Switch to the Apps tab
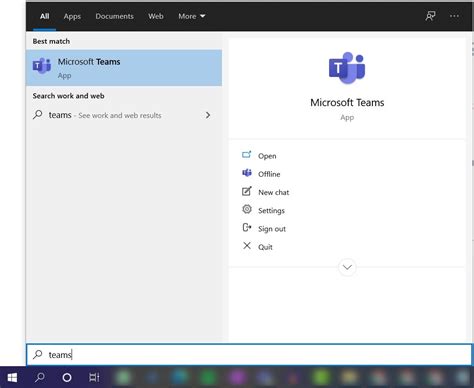 [72, 16]
